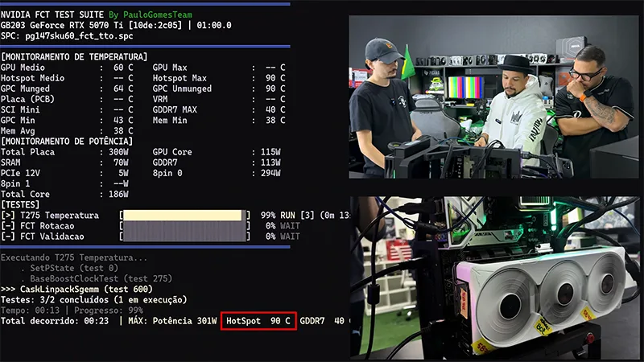Select the 'GDDR7' 113W power reading
Viewport: 644px width, 362px height.
(270, 163)
